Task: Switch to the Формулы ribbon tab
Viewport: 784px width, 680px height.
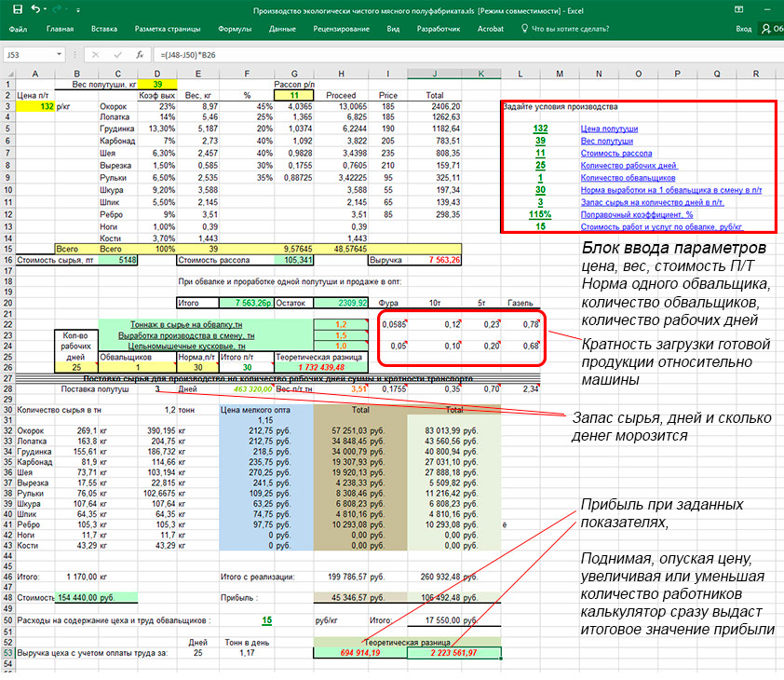Action: (235, 29)
